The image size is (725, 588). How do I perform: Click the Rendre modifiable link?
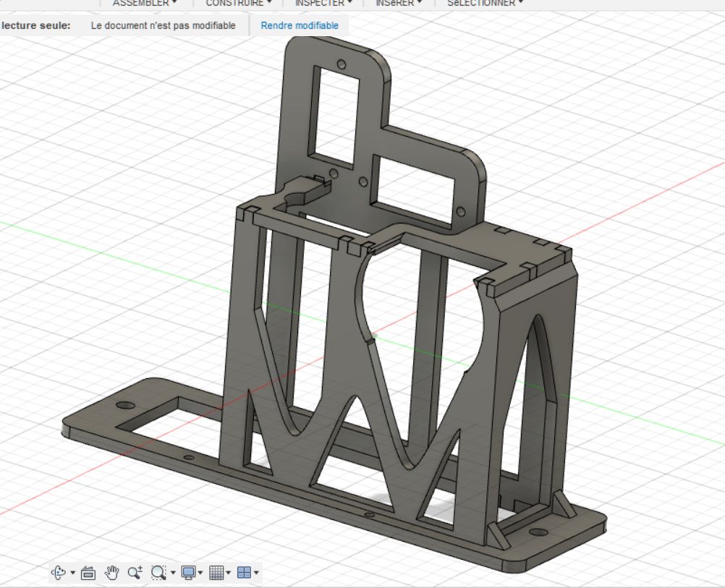pyautogui.click(x=300, y=25)
